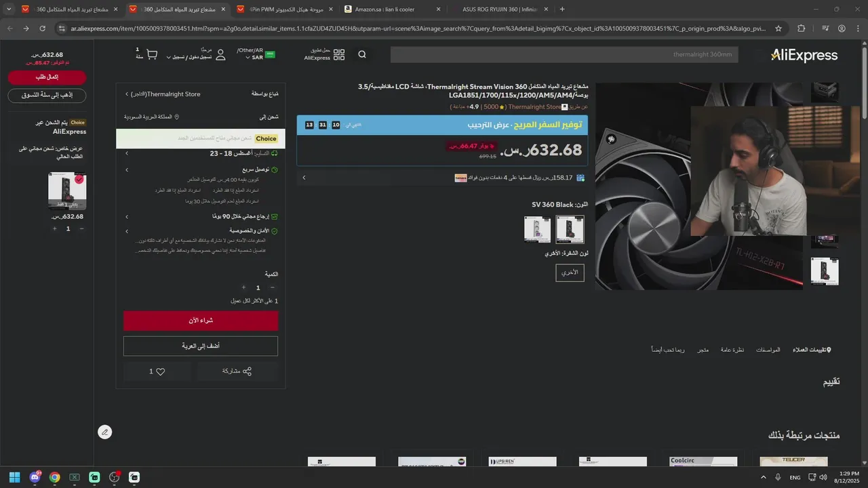Click the location pin shipping destination
Screen dimensions: 868x488
(x=177, y=117)
